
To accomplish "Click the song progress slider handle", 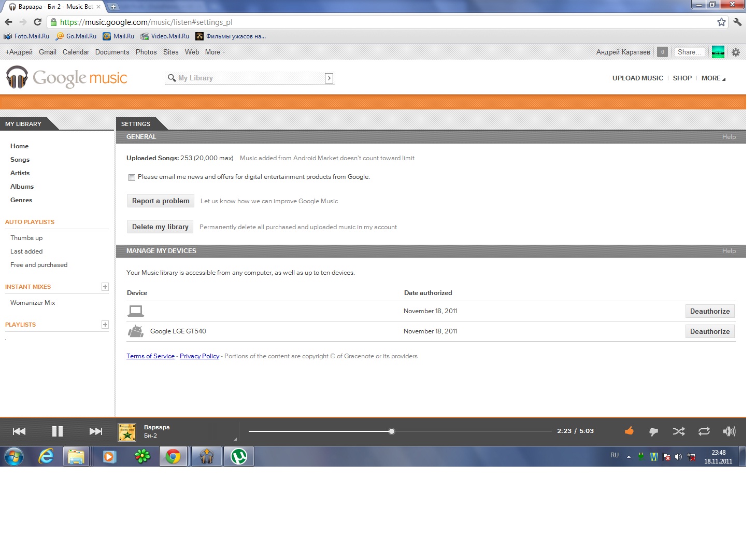I will click(x=392, y=431).
